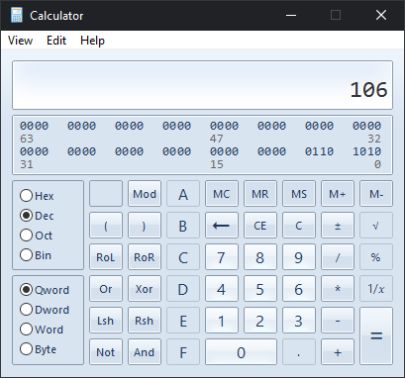Image resolution: width=405 pixels, height=378 pixels.
Task: Click the square root button
Action: point(376,226)
